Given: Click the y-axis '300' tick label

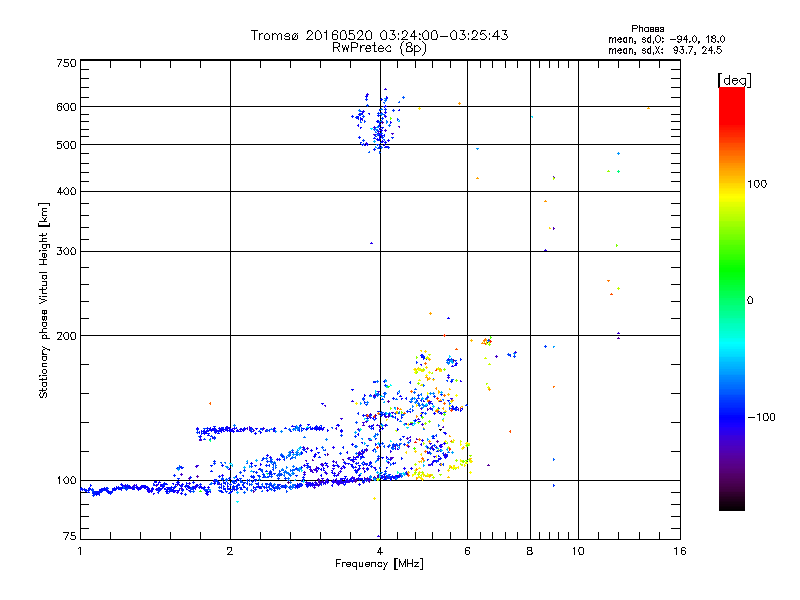Looking at the screenshot, I should click(x=66, y=252).
